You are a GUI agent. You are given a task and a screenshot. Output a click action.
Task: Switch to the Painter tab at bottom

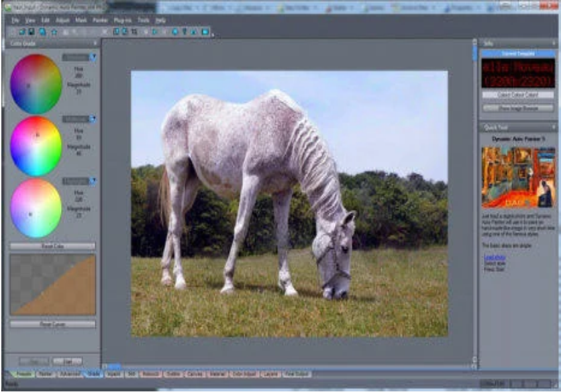coord(46,374)
